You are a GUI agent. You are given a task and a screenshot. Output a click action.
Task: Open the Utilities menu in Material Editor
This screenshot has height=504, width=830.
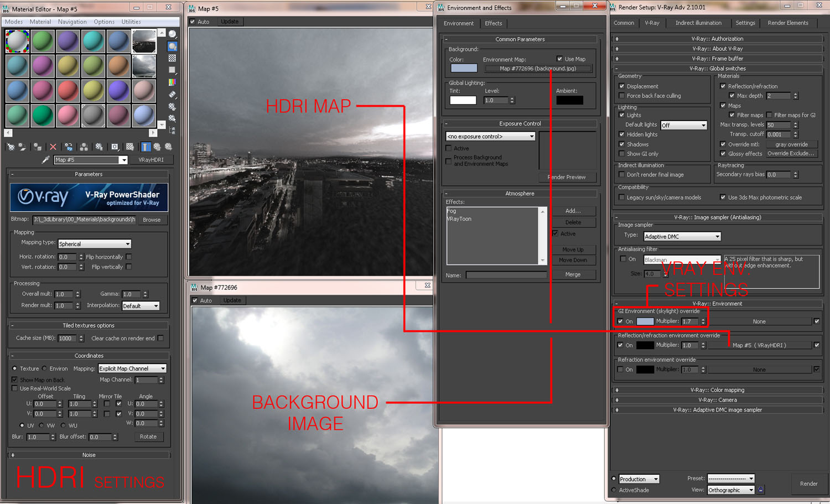[131, 22]
